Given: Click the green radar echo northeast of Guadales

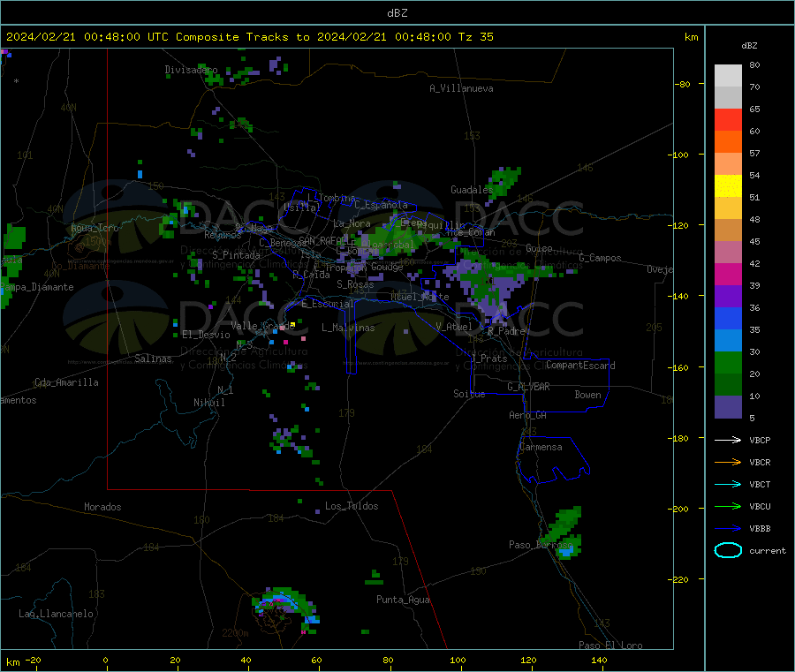Looking at the screenshot, I should tap(503, 183).
